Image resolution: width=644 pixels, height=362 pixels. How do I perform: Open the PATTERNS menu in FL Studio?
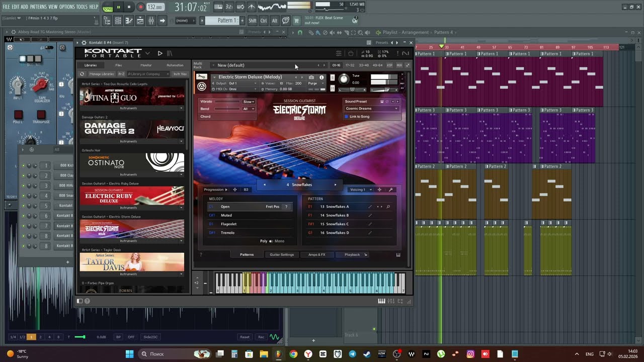pyautogui.click(x=38, y=7)
